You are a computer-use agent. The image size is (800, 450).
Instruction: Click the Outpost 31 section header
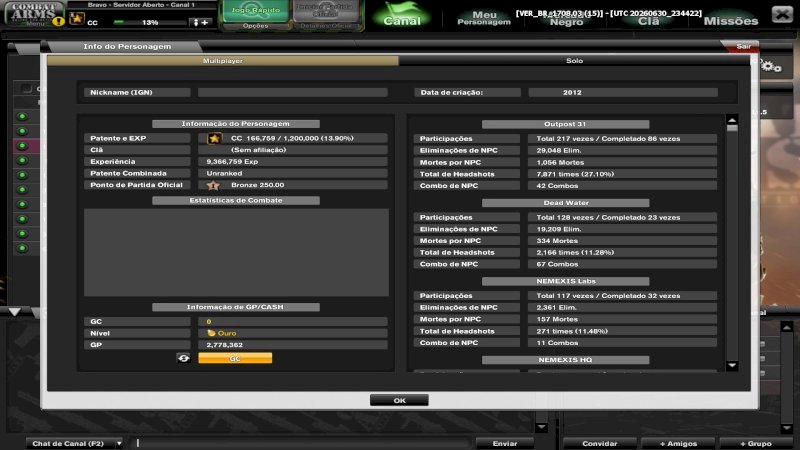tap(565, 124)
